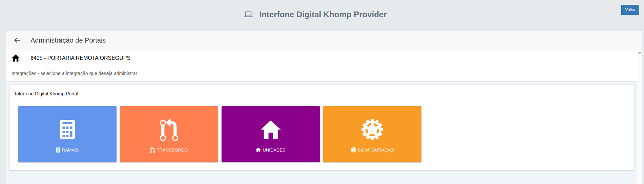The image size is (644, 184).
Task: Click the large calculator icon on the Ramais card
Action: (x=67, y=130)
